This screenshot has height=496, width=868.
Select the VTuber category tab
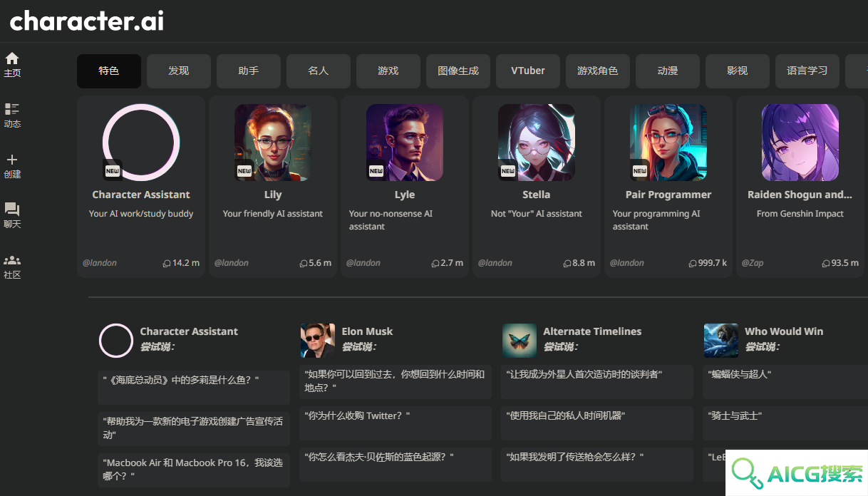[528, 71]
